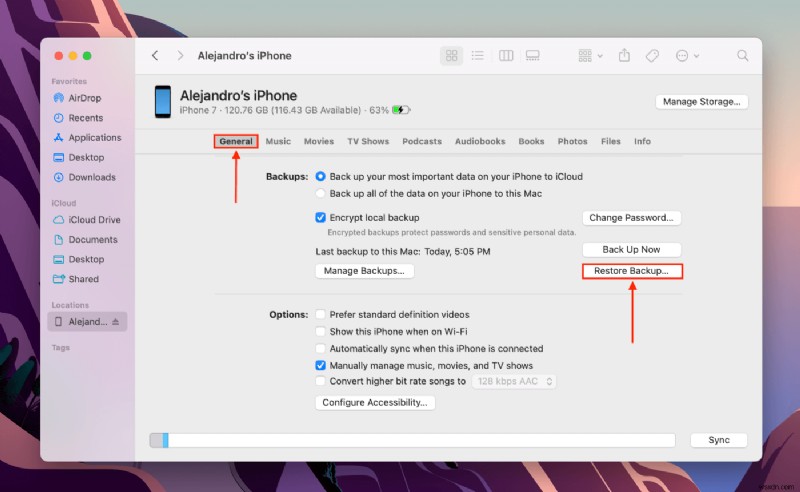
Task: Switch to the Movies tab
Action: [319, 141]
